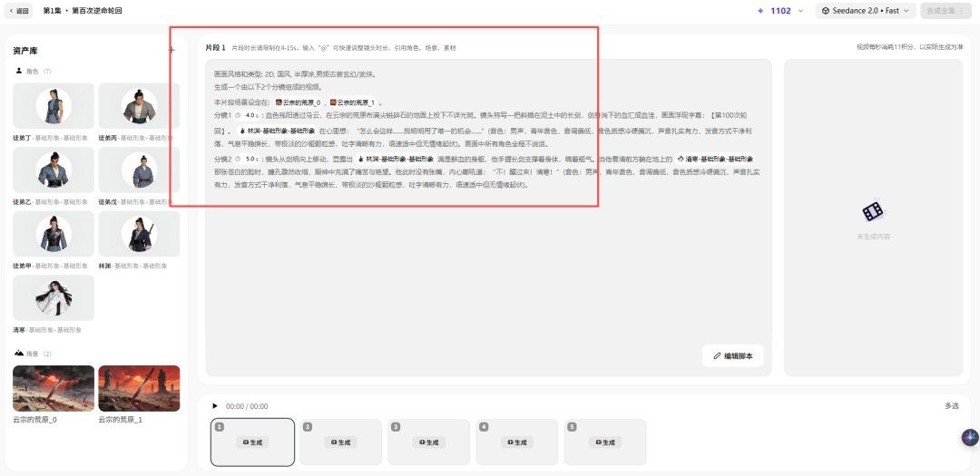Select segment card 1 in the timeline
This screenshot has height=476, width=980.
252,442
